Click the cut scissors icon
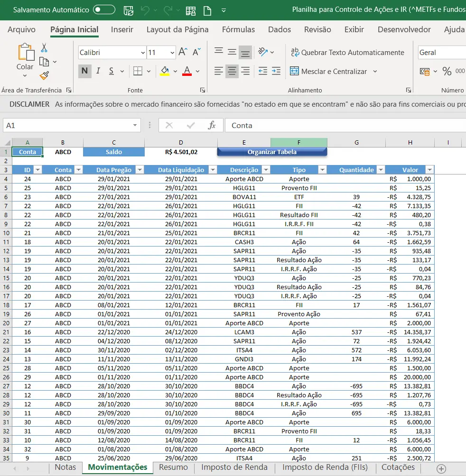This screenshot has height=476, width=466. 44,48
